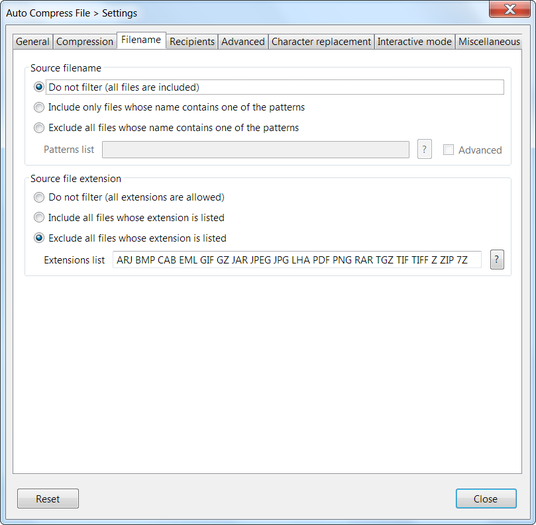
Task: Click into the Extensions list field
Action: (297, 260)
